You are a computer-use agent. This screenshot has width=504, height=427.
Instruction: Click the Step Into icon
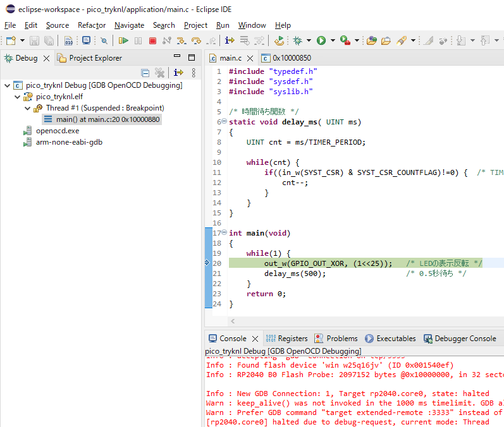tap(181, 40)
